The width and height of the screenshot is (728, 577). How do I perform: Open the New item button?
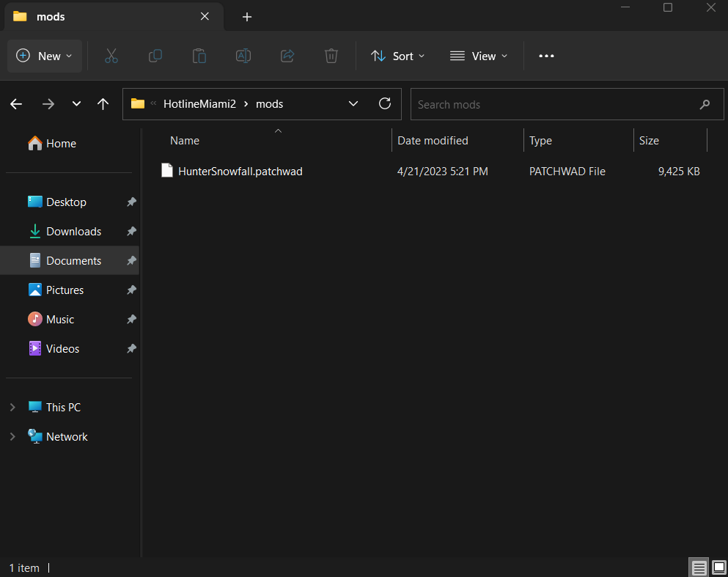(x=45, y=56)
